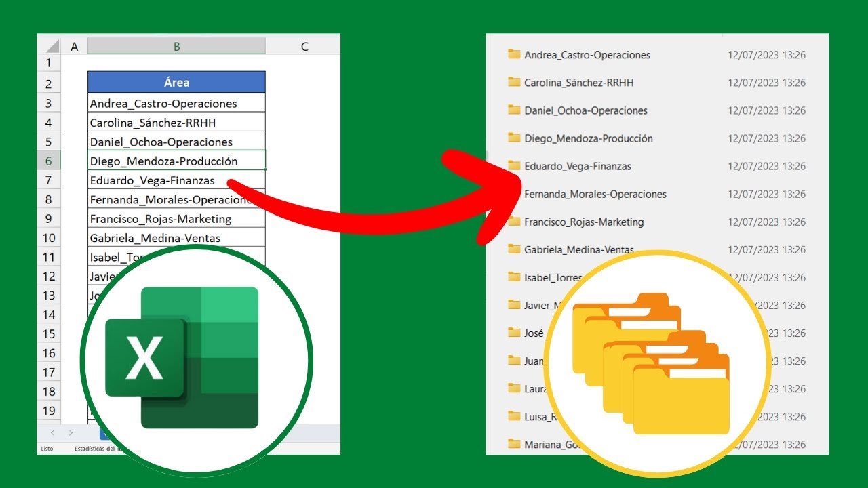Open folder name Carolina_Sánchez-RRHH in file list
Viewport: 868px width, 488px height.
pos(579,83)
